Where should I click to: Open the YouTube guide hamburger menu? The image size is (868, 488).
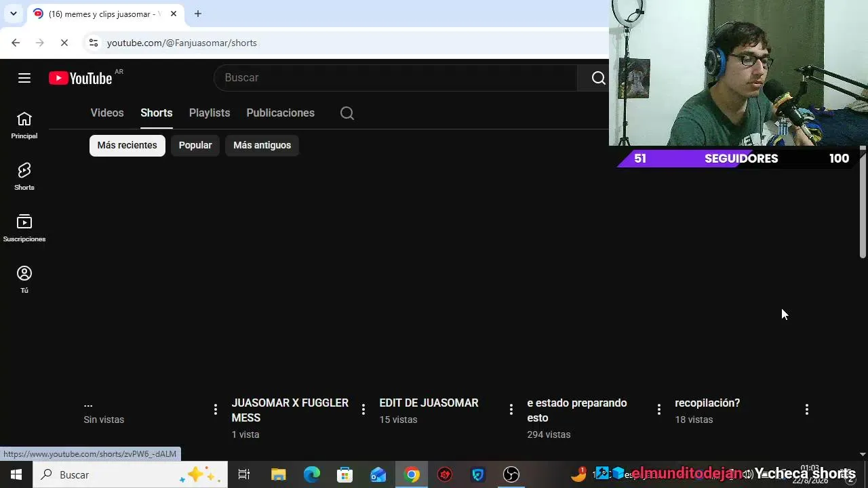[24, 78]
